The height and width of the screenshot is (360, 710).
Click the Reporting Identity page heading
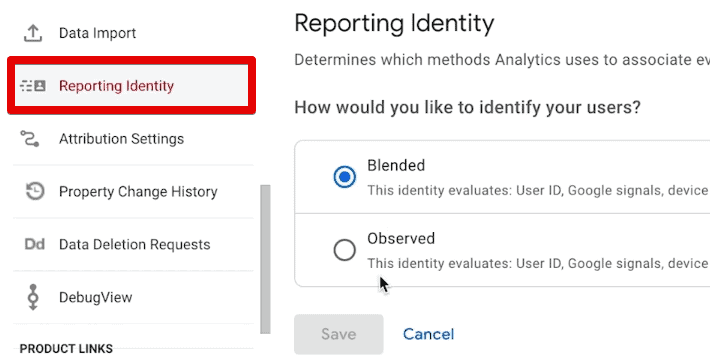click(394, 23)
